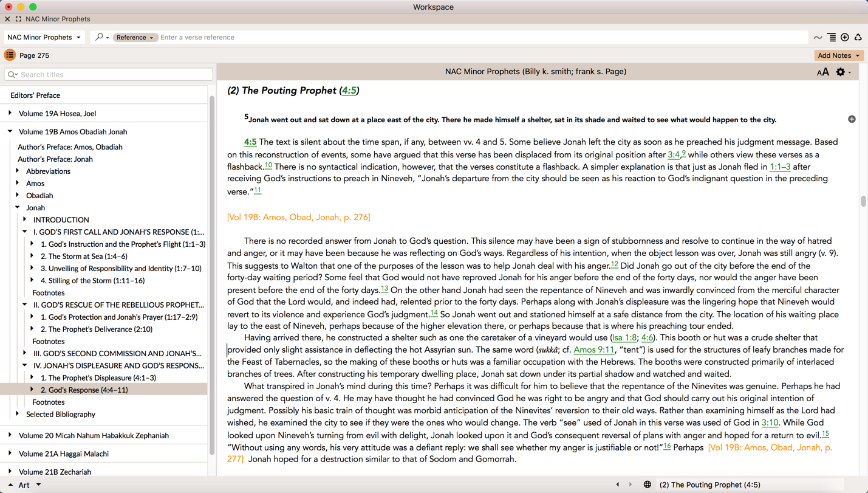Open footnote 16 superscript link

click(667, 446)
